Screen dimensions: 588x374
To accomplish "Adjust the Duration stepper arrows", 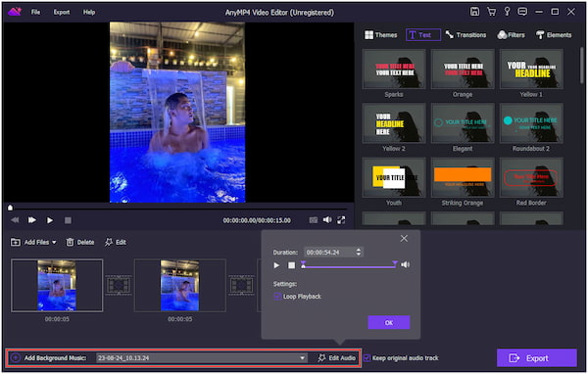I will pos(359,253).
